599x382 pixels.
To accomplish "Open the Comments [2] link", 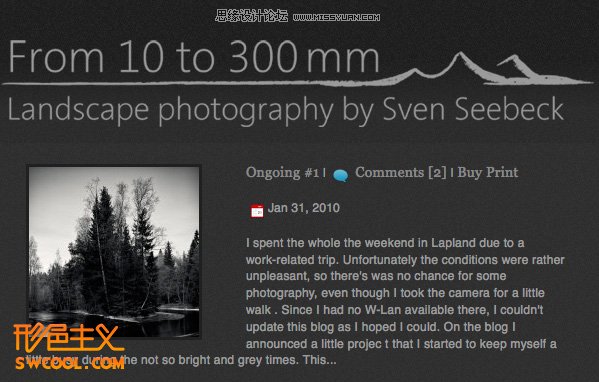I will coord(401,173).
